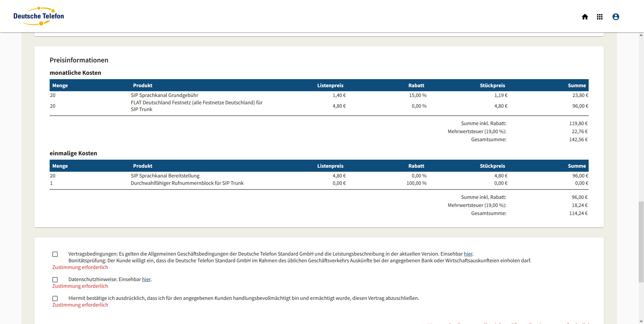Open the Datenschutzhinweise 'hier' link
Image resolution: width=644 pixels, height=324 pixels.
(x=146, y=279)
